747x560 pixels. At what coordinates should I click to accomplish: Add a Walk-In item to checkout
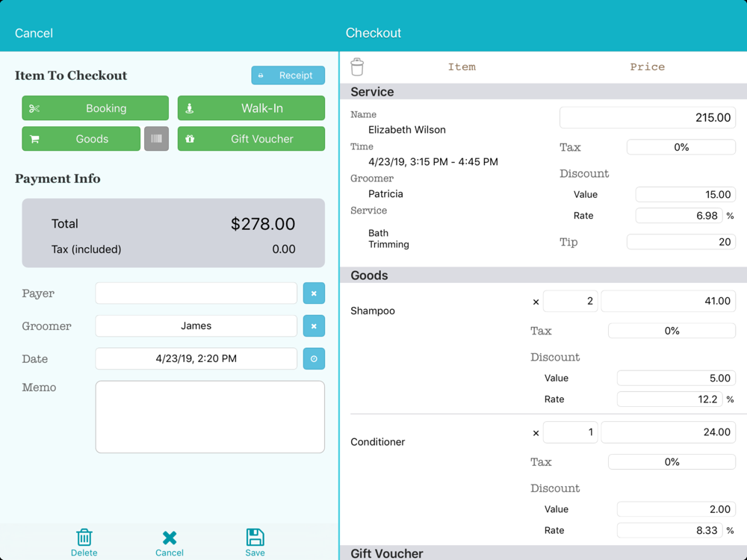coord(251,108)
